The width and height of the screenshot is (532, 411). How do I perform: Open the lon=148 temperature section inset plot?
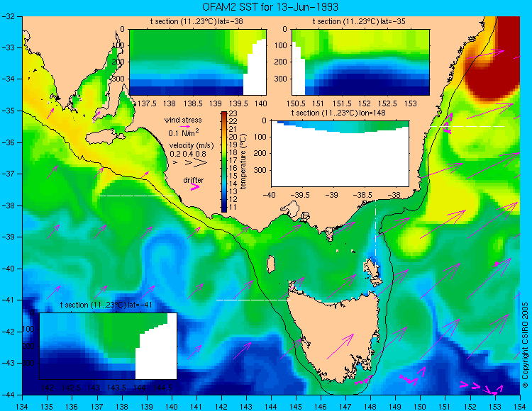pos(340,154)
